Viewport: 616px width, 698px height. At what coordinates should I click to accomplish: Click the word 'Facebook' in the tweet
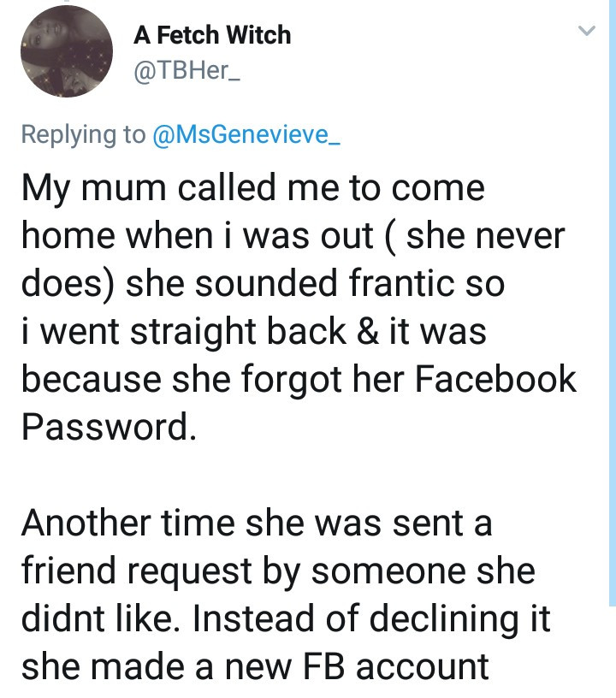tap(495, 379)
